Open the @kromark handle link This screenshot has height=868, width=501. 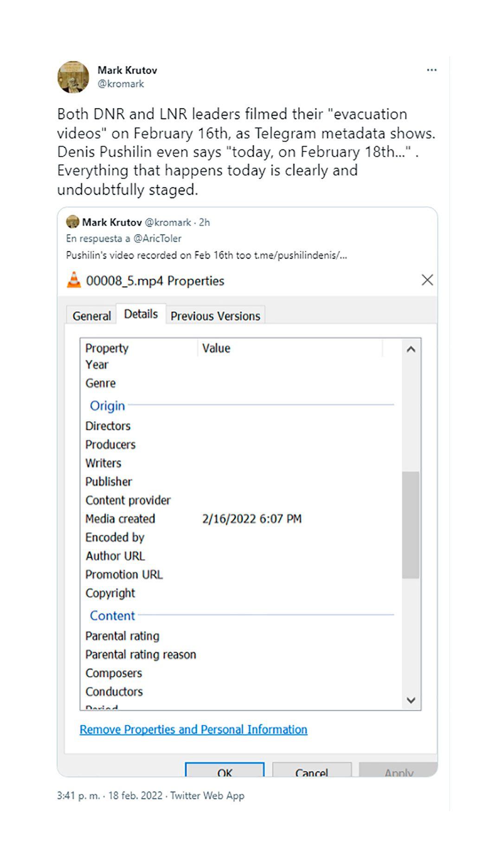tap(121, 84)
